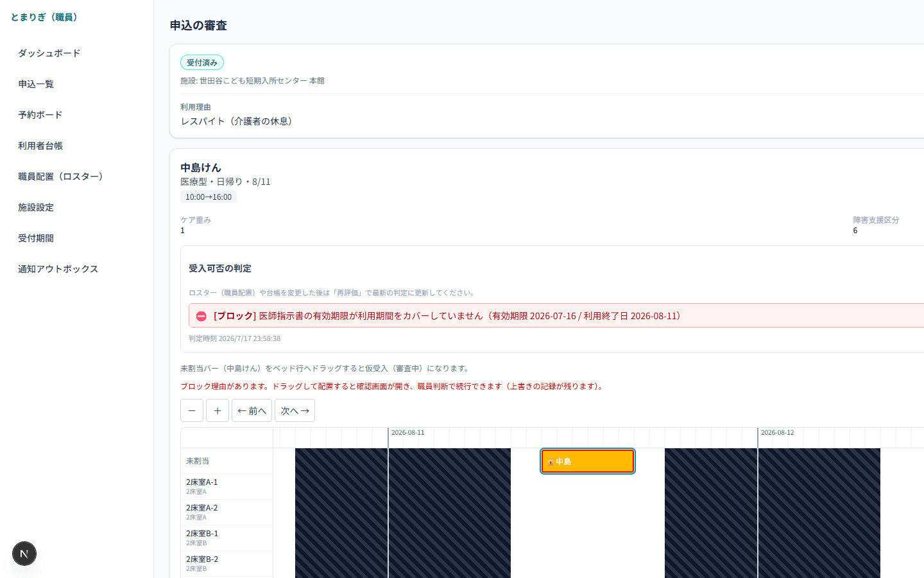The image size is (924, 578).
Task: Advance timeline with 次へ→ button
Action: (295, 410)
